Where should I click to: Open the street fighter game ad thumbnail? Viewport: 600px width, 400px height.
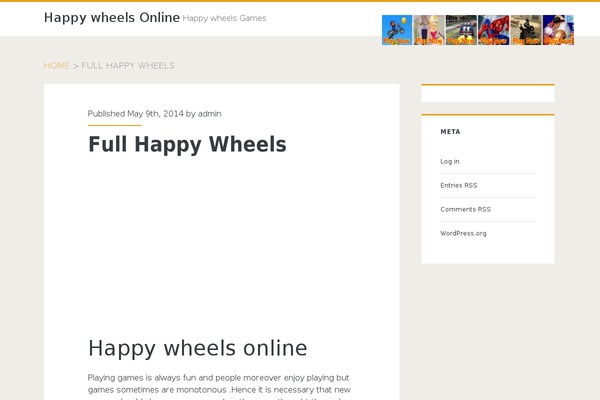pyautogui.click(x=558, y=30)
